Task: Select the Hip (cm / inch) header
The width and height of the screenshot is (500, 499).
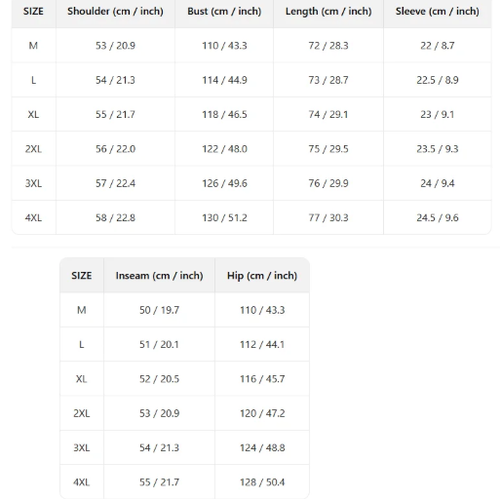Action: [x=262, y=276]
